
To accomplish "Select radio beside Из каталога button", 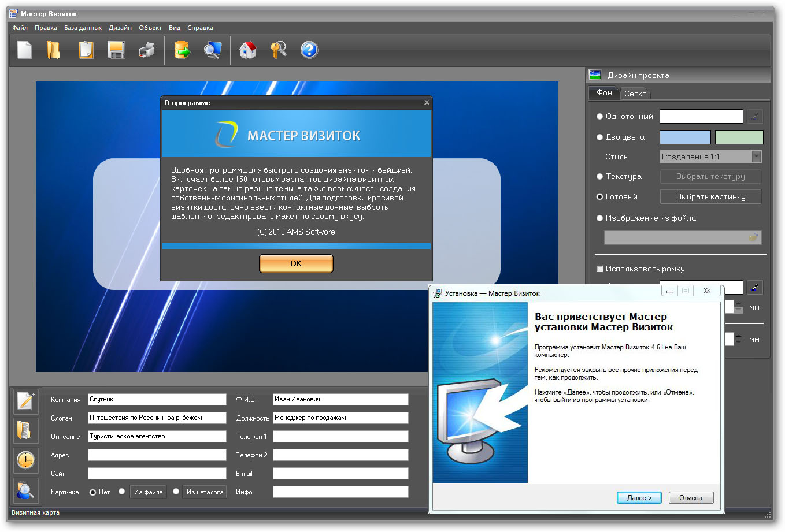I will click(176, 492).
